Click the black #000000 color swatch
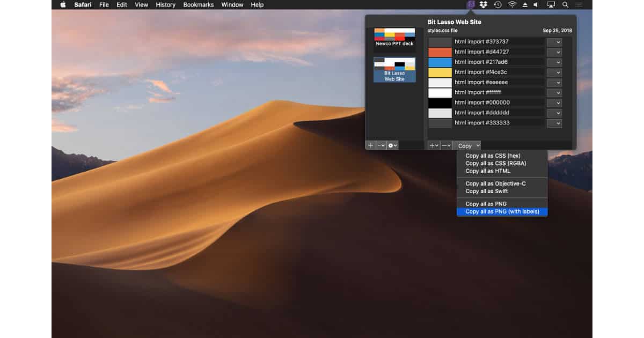 coord(440,103)
